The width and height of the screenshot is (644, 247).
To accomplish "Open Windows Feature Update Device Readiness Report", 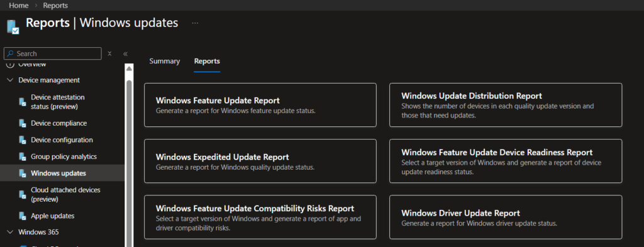I will point(506,161).
